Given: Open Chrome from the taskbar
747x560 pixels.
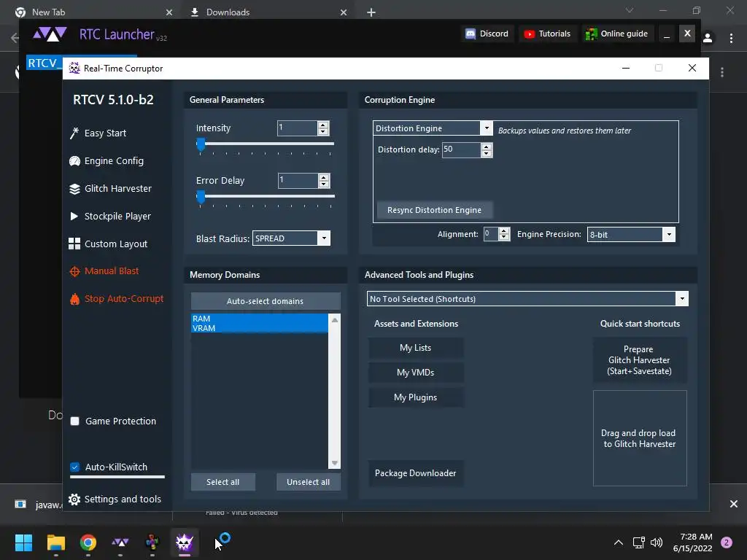Looking at the screenshot, I should coord(88,542).
